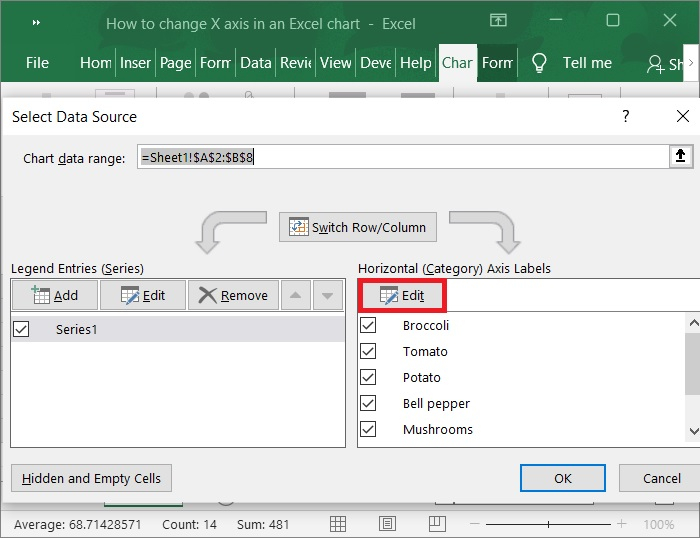The image size is (700, 538).
Task: Uncheck the Series1 checkbox
Action: tap(22, 329)
